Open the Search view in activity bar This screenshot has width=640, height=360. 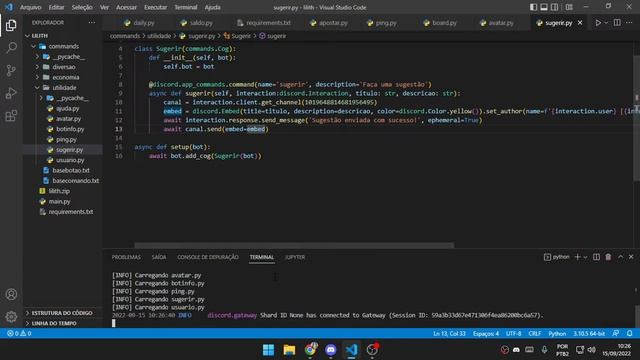tap(11, 48)
